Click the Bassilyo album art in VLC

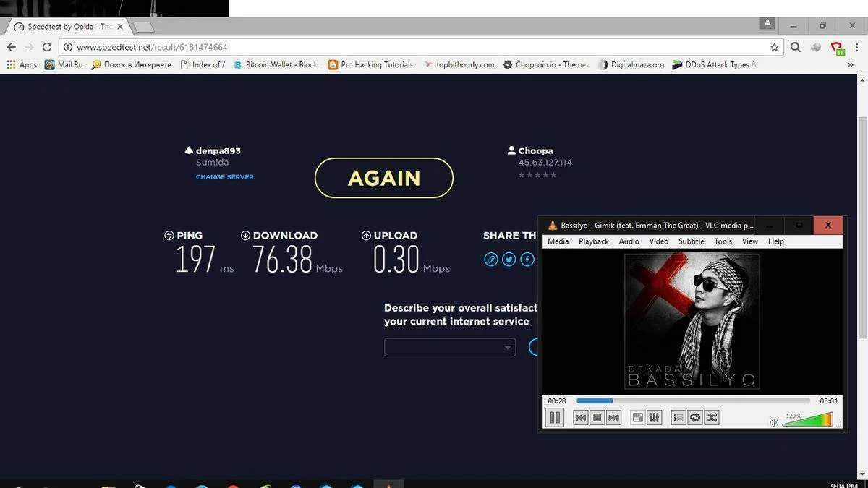click(692, 321)
